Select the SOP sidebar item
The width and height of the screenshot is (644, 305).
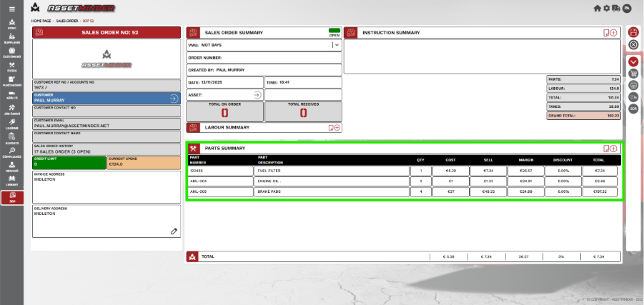click(12, 197)
